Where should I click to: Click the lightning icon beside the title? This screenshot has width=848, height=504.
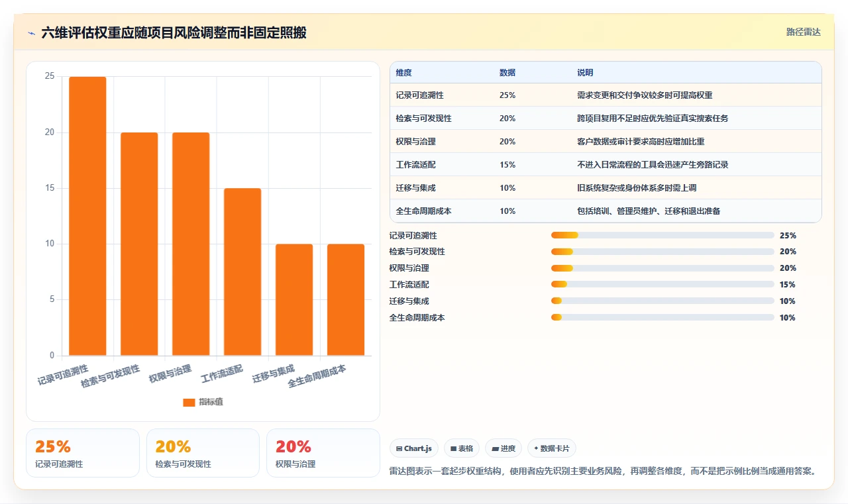pyautogui.click(x=32, y=33)
